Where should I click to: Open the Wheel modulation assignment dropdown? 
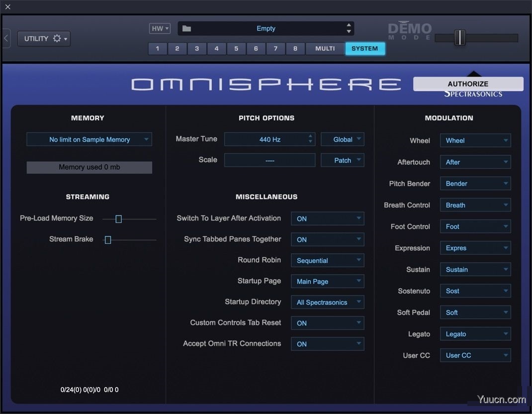tap(475, 140)
